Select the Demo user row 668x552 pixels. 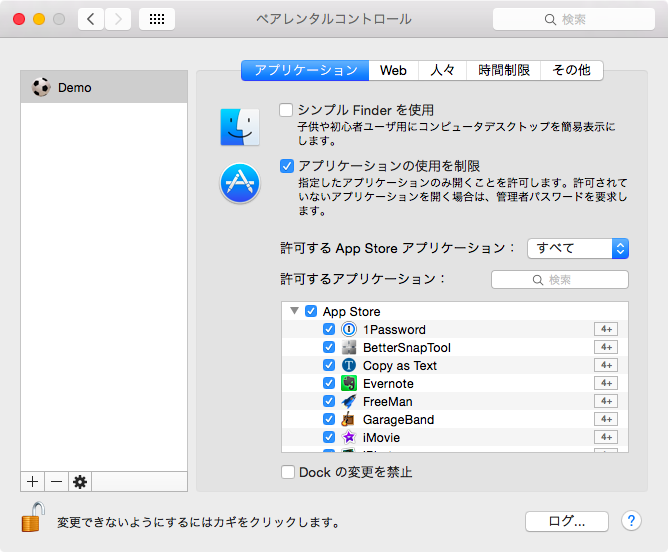point(104,87)
